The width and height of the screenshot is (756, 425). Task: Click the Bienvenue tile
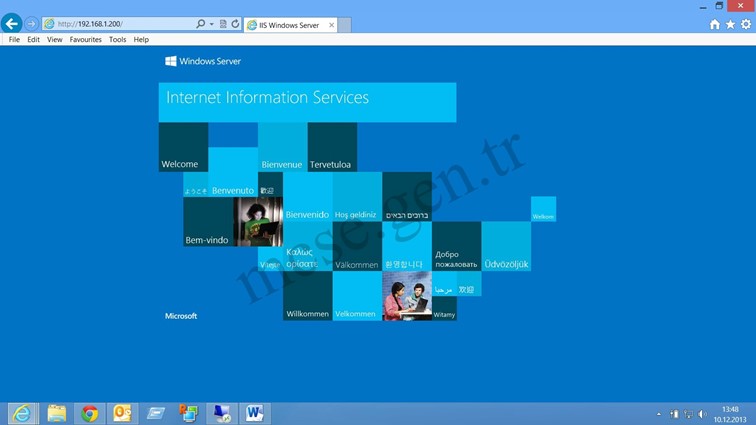click(x=283, y=147)
